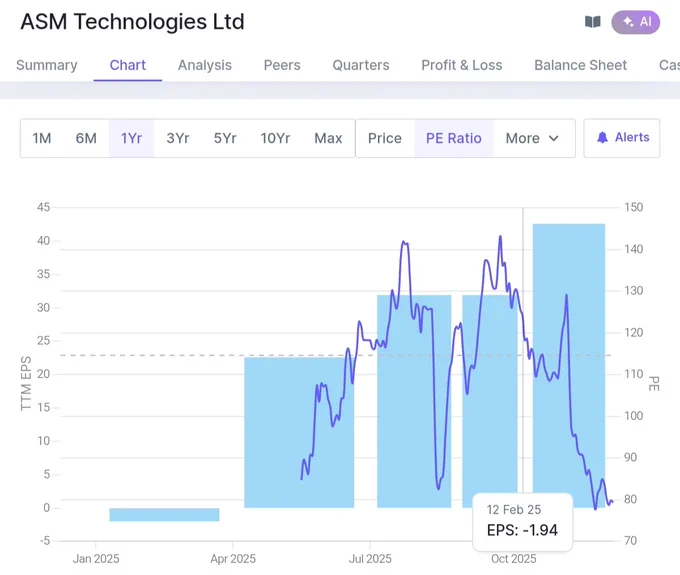Click the Jan 2025 negative EPS bar
The height and width of the screenshot is (575, 680).
[x=164, y=514]
